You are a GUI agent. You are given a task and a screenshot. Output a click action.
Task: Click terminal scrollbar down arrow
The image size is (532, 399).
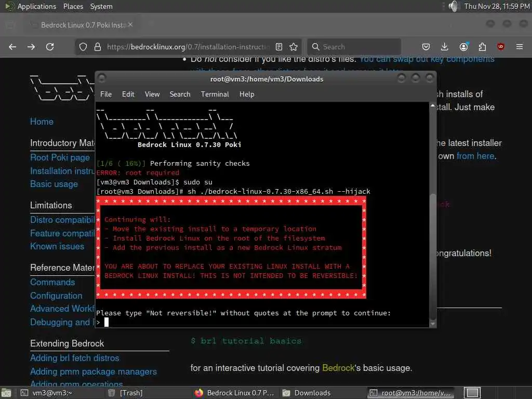click(x=433, y=324)
